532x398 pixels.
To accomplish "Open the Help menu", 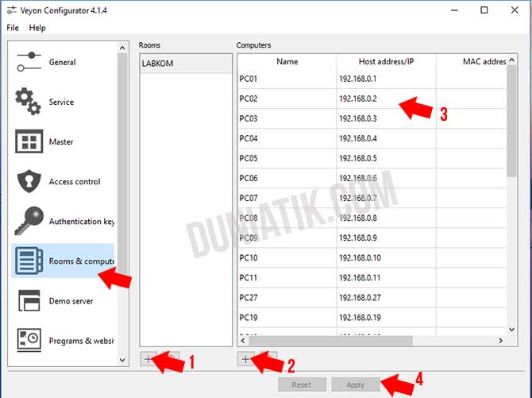I will [37, 28].
